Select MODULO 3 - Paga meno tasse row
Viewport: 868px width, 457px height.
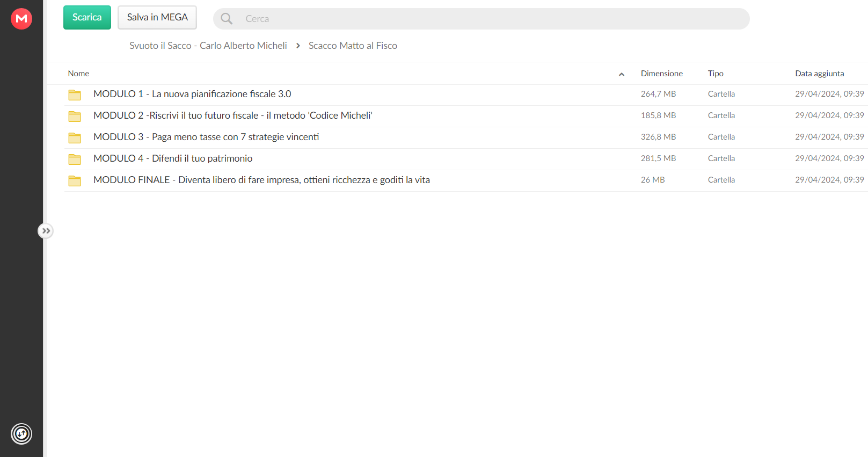(465, 137)
